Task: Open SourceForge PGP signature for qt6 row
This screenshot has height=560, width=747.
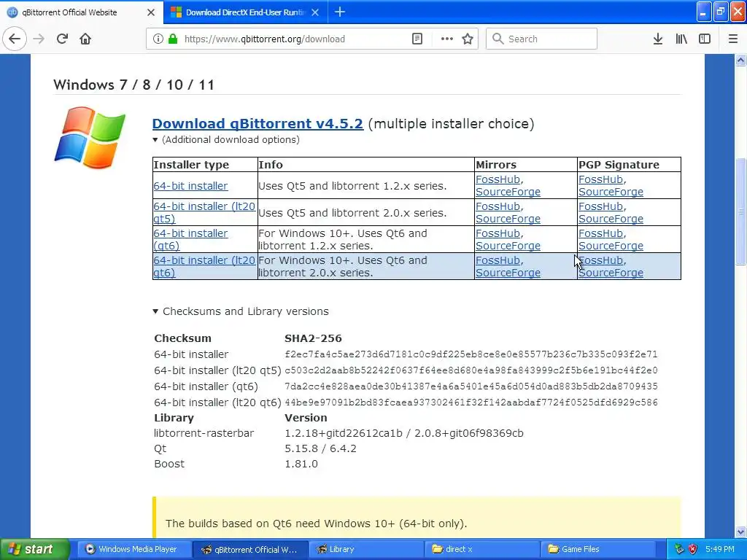Action: click(x=611, y=246)
